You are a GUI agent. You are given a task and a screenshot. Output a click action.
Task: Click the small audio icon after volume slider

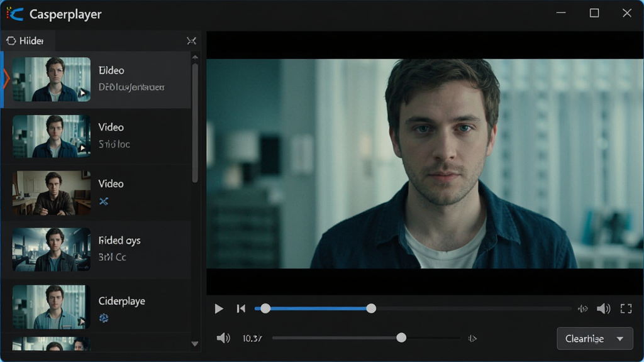click(x=472, y=339)
